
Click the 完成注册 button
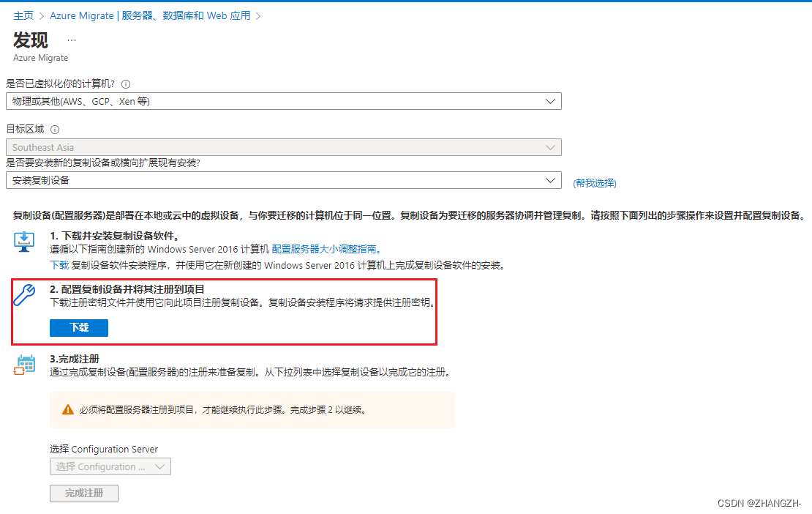[x=84, y=493]
